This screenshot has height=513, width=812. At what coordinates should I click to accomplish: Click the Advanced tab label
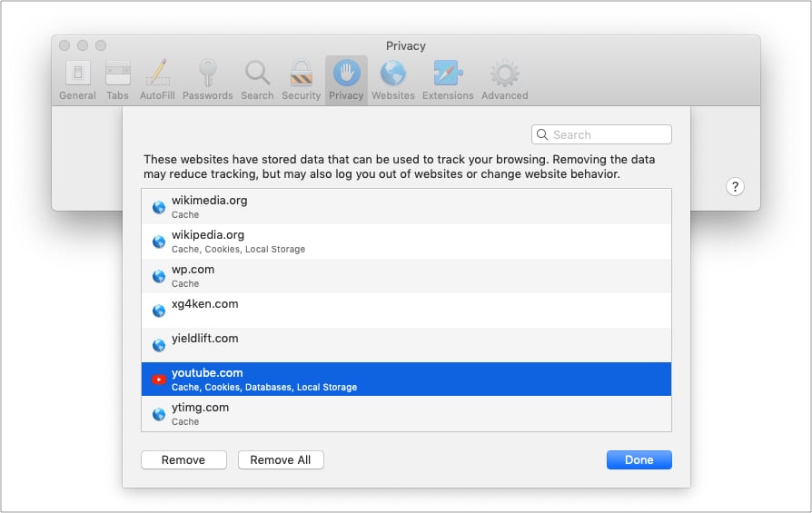(x=505, y=95)
